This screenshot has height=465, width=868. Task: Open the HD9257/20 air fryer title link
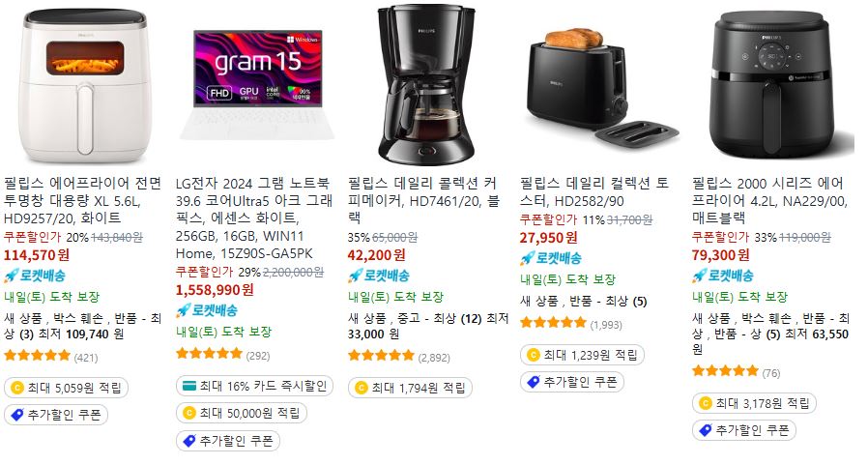pyautogui.click(x=83, y=200)
